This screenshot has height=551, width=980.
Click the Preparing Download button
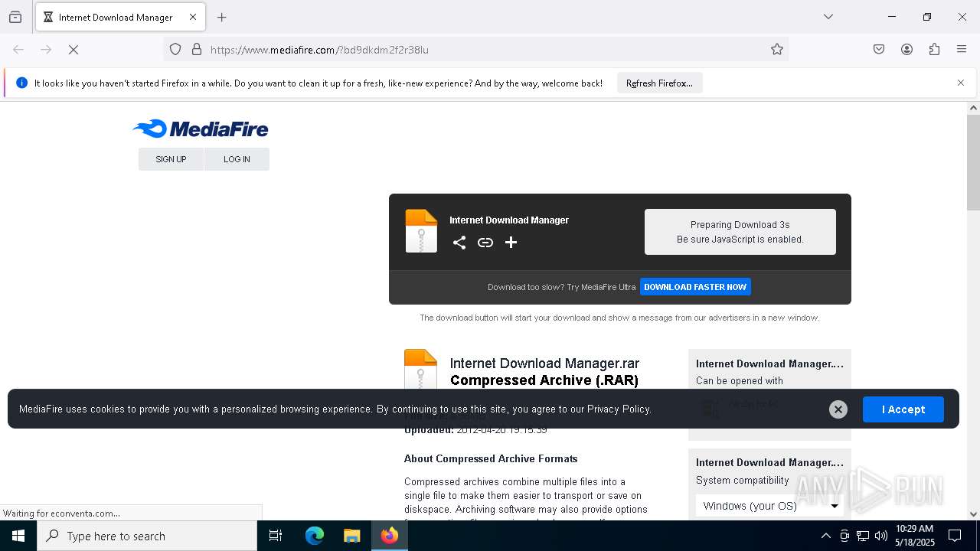pos(740,232)
